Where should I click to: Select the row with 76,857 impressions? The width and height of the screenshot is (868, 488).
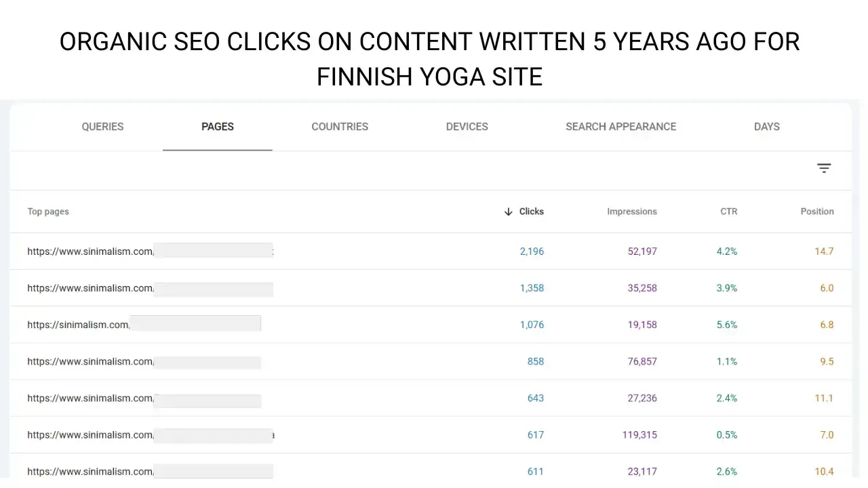point(642,361)
